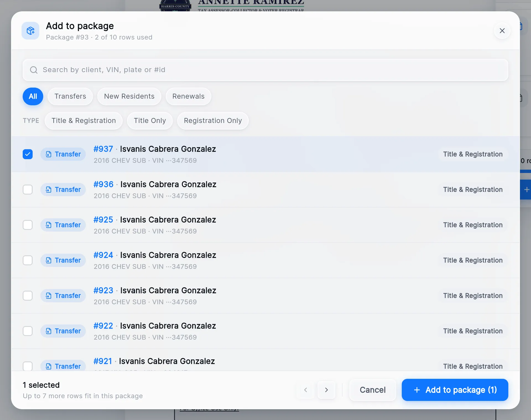
Task: Click the package icon beside Add to package title
Action: (30, 31)
